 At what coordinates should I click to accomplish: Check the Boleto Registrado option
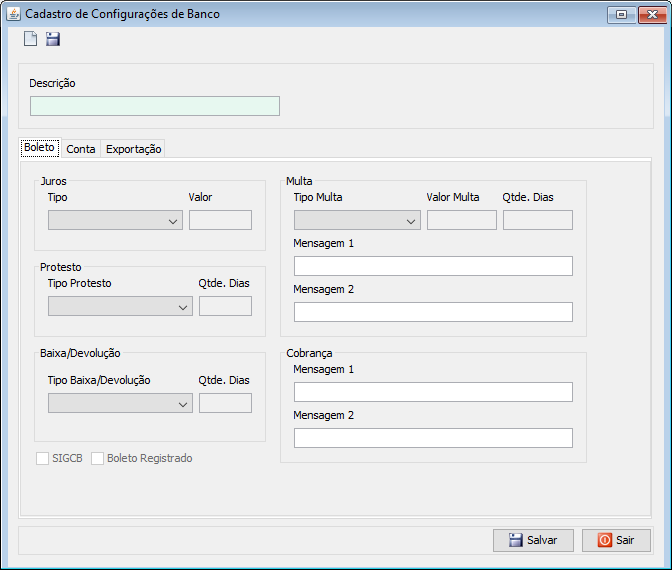(97, 458)
